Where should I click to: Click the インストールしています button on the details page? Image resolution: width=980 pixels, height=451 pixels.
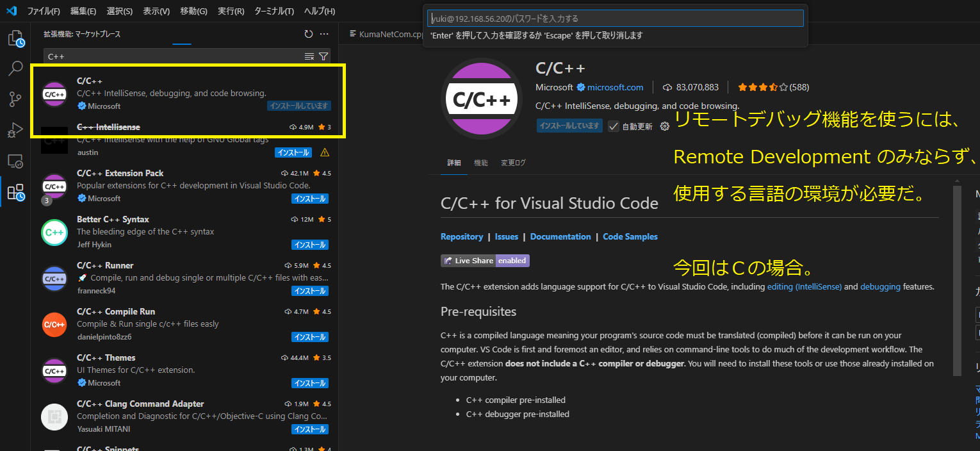569,126
